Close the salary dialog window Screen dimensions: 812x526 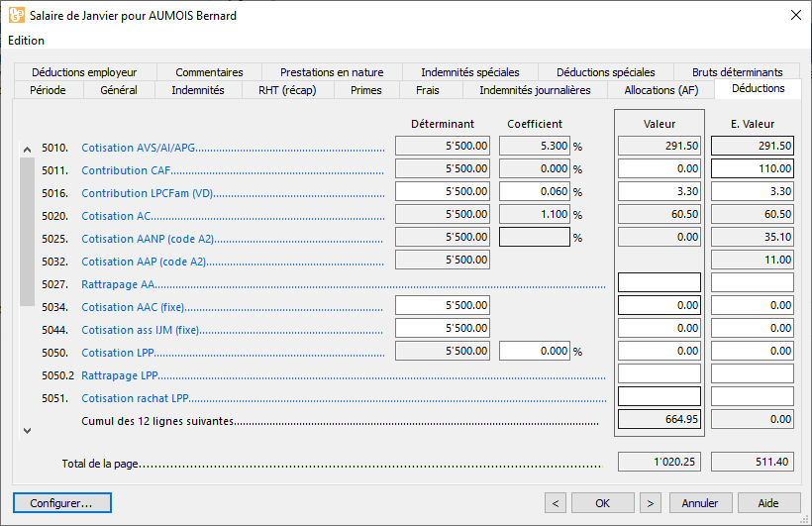[x=796, y=15]
